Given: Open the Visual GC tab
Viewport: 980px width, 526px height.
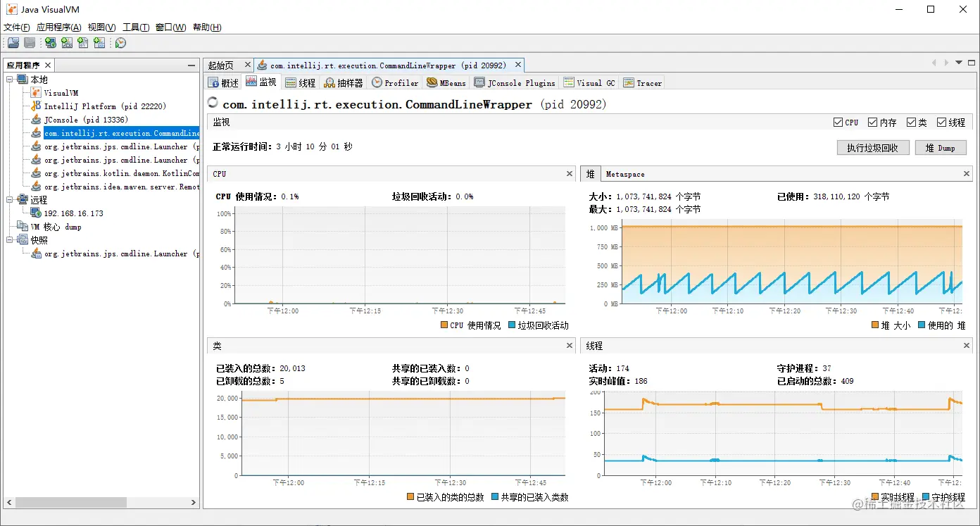Looking at the screenshot, I should click(x=589, y=82).
